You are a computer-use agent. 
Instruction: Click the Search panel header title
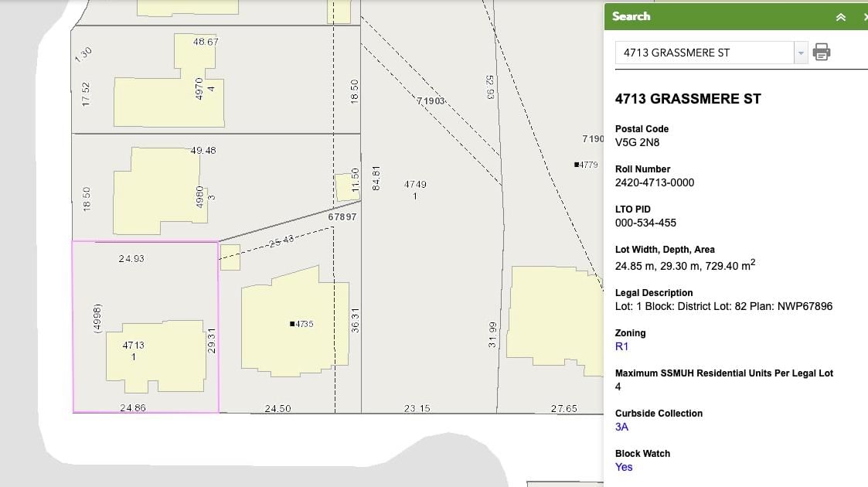[631, 16]
